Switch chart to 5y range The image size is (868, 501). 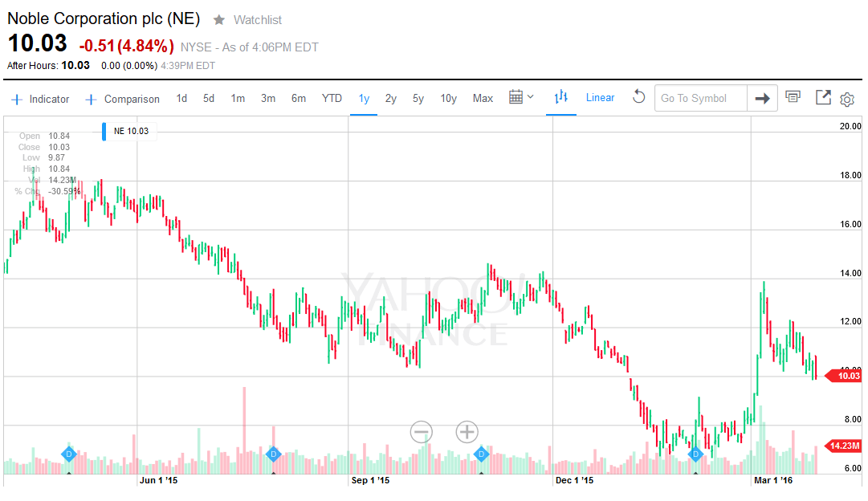click(x=418, y=99)
